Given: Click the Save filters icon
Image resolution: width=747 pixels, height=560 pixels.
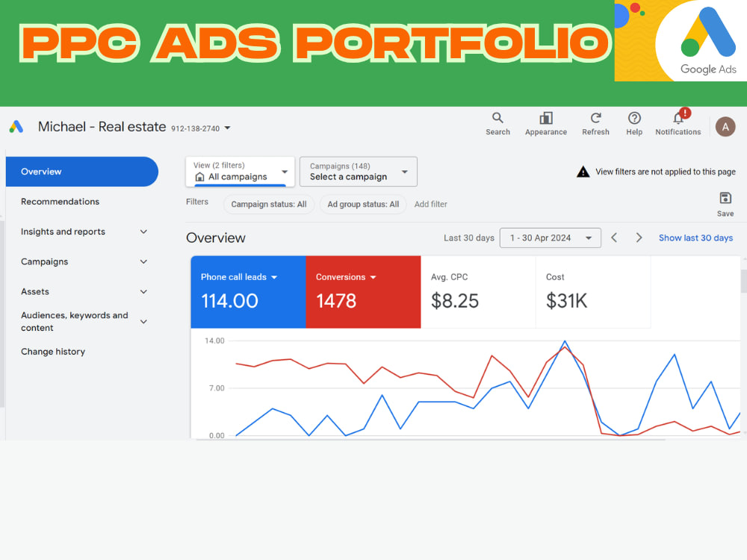Looking at the screenshot, I should [x=725, y=198].
